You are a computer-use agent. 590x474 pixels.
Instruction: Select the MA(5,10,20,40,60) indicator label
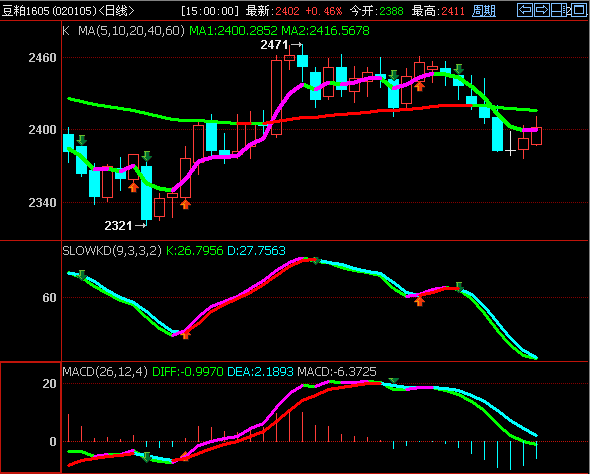click(131, 31)
